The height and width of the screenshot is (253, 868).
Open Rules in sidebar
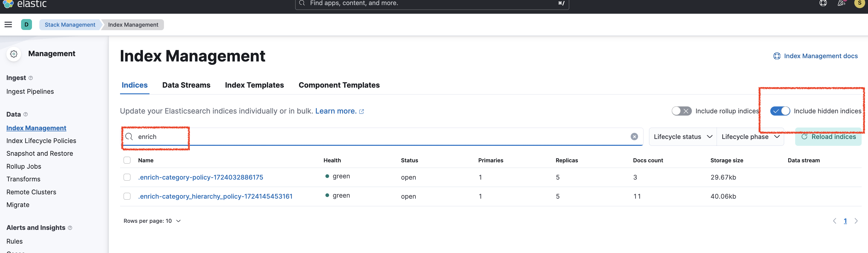[14, 242]
